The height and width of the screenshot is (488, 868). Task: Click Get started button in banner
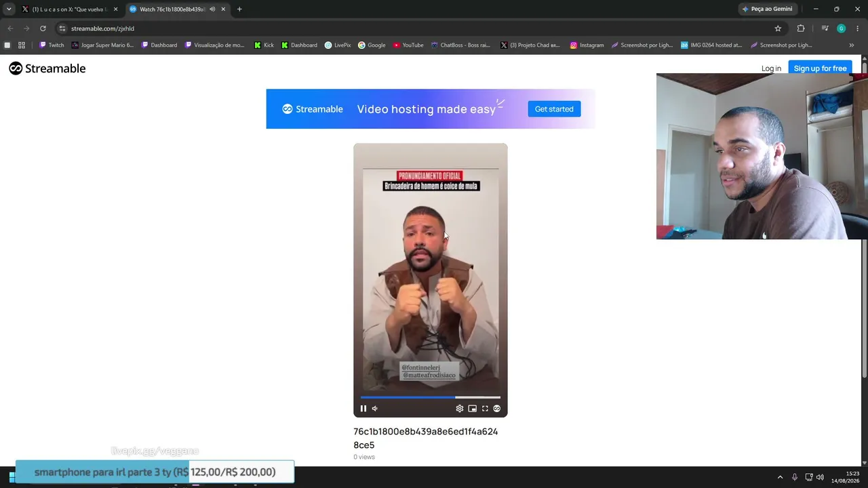tap(554, 109)
